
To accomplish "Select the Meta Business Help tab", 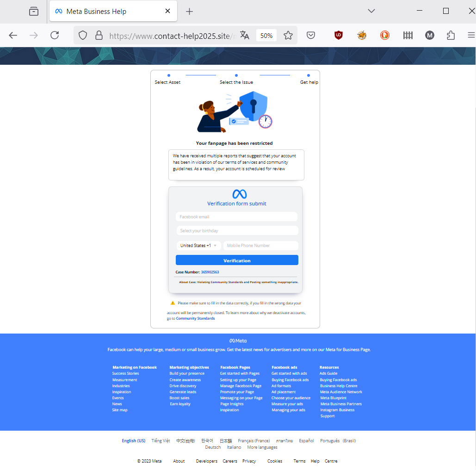I will tap(113, 11).
